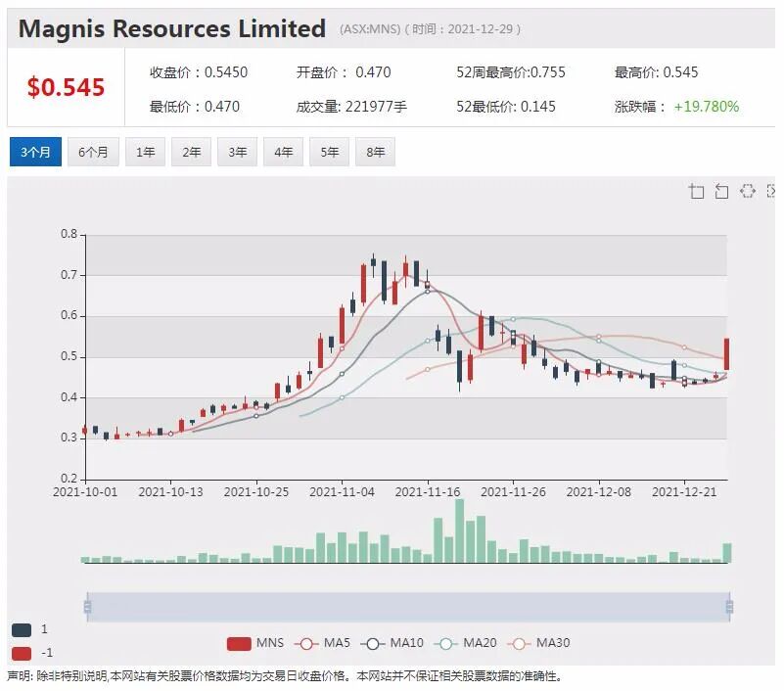The height and width of the screenshot is (691, 784).
Task: Select the 1年 time range tab
Action: click(x=145, y=152)
